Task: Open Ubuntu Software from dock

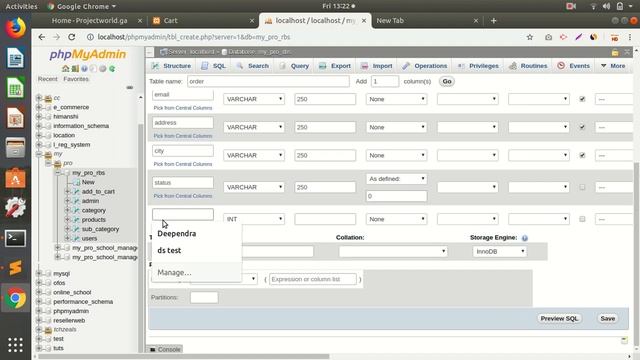Action: tap(16, 178)
